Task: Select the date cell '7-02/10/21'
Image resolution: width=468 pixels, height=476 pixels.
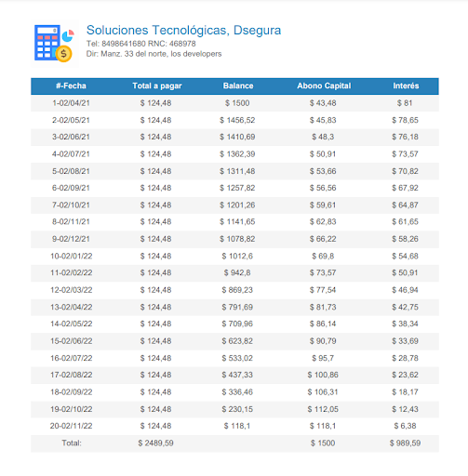Action: pyautogui.click(x=71, y=205)
